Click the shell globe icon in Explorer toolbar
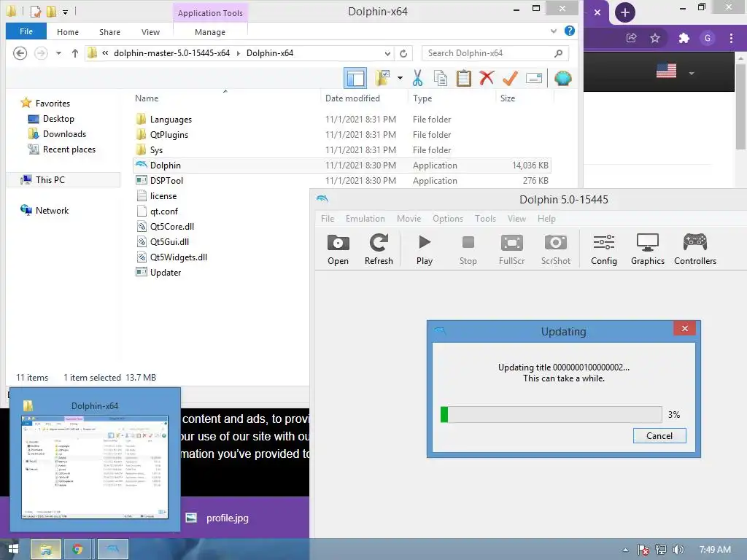Viewport: 747px width, 560px height. (x=562, y=78)
